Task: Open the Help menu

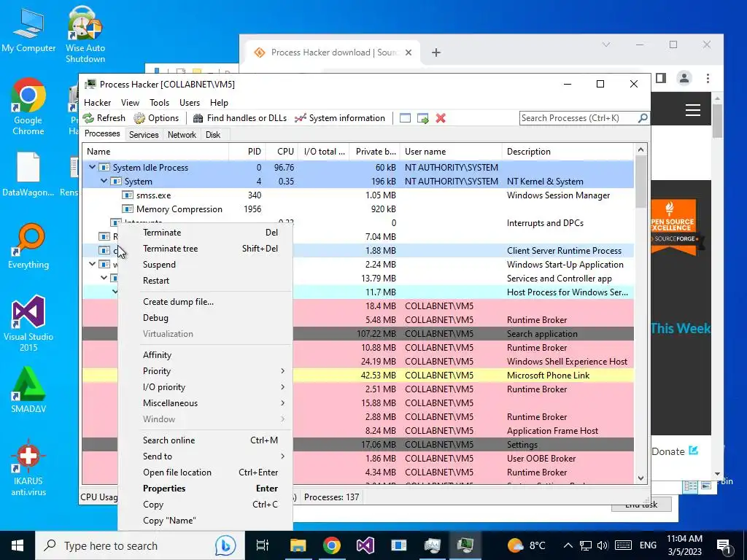Action: [x=219, y=102]
